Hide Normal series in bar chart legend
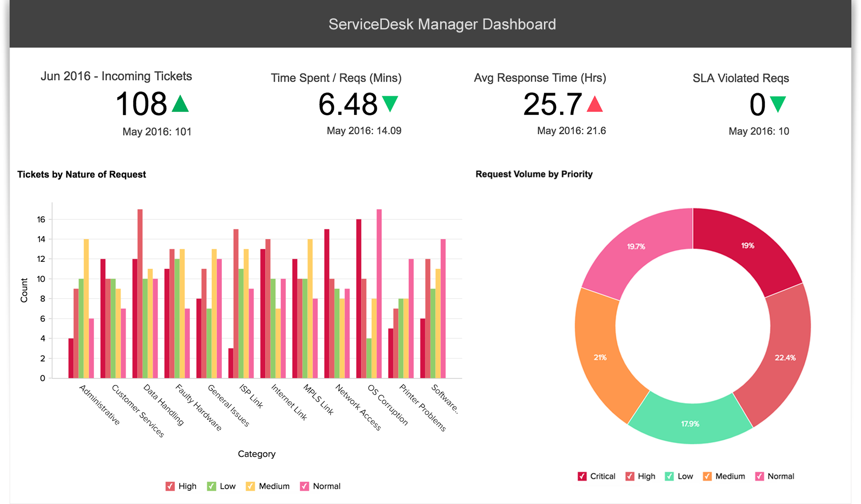The height and width of the screenshot is (504, 861). pos(304,486)
